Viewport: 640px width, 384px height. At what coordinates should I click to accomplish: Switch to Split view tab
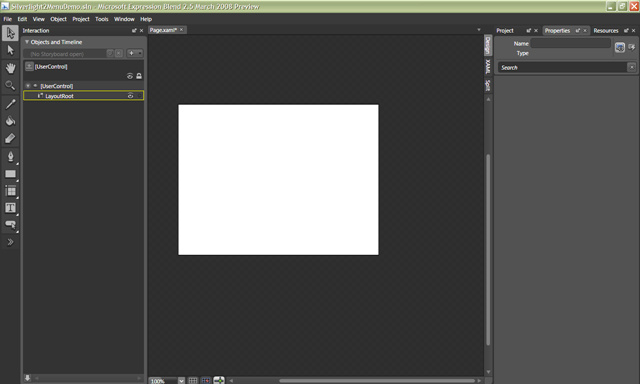point(488,85)
